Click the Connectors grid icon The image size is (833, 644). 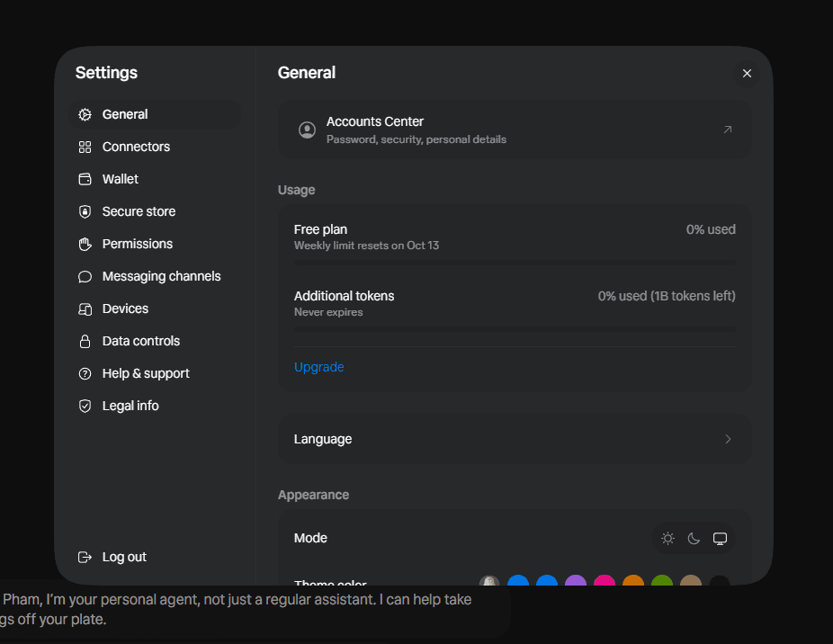[85, 147]
